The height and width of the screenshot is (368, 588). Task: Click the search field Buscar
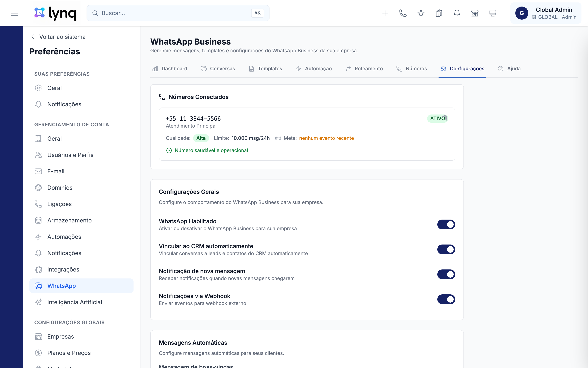178,13
